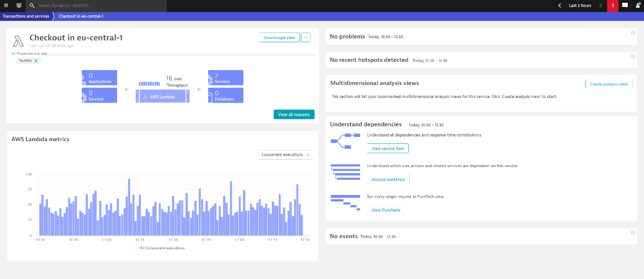Screen dimensions: 644x279
Task: Open the calling 0 Services tile
Action: (x=99, y=95)
